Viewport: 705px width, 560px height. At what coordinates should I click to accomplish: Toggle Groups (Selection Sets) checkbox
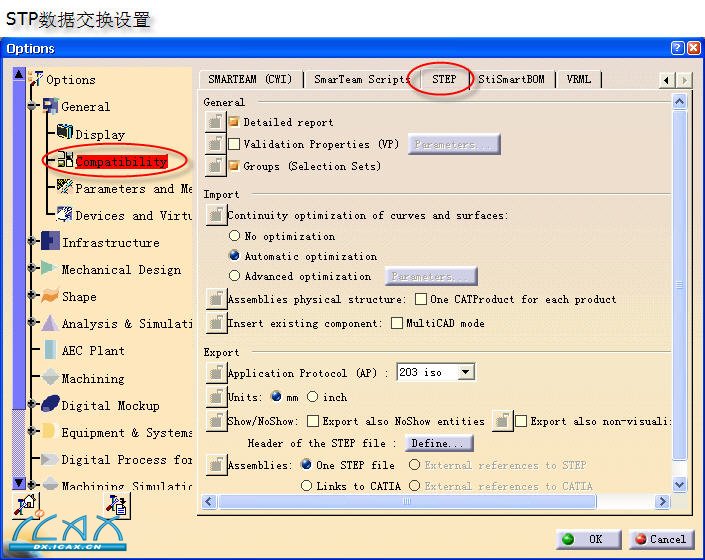coord(234,166)
